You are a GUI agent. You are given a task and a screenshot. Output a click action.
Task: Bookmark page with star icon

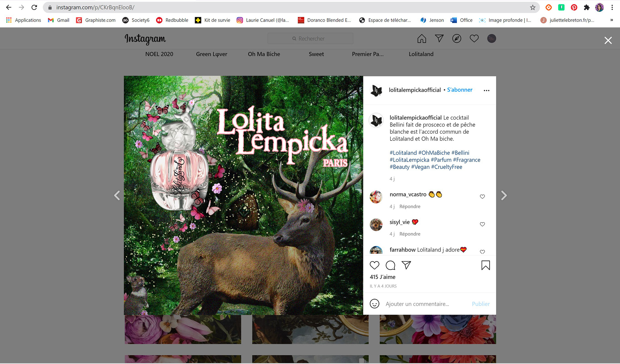pos(532,7)
